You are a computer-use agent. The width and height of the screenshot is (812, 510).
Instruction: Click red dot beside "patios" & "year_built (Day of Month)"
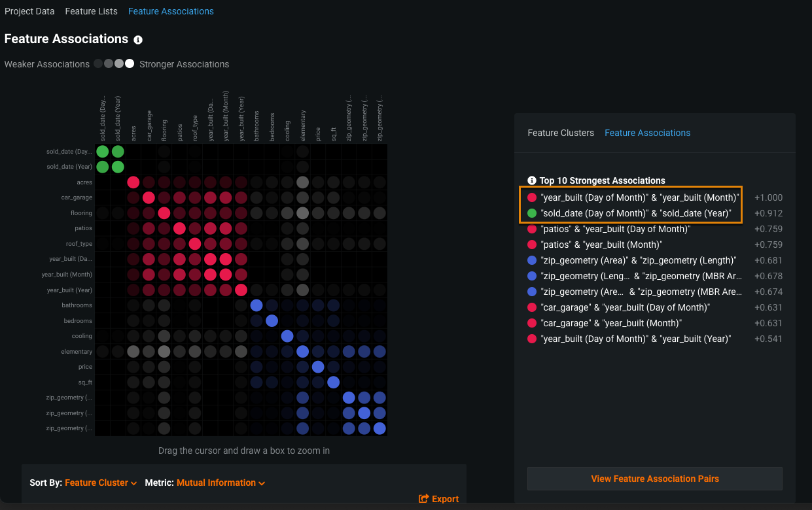(532, 229)
